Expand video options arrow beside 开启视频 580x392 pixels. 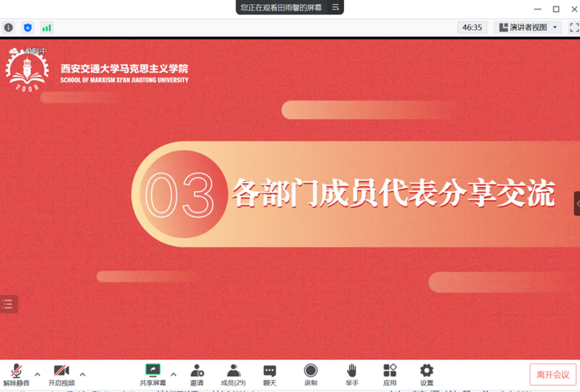tap(82, 375)
